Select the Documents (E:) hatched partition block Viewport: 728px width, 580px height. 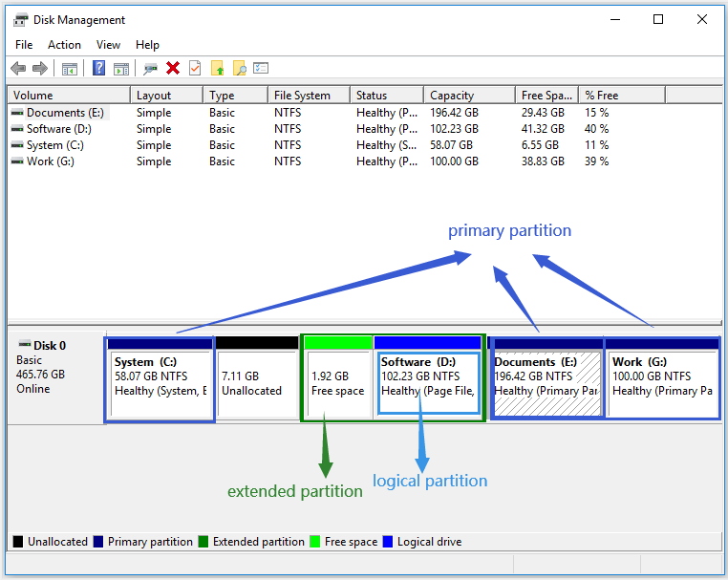(x=547, y=379)
